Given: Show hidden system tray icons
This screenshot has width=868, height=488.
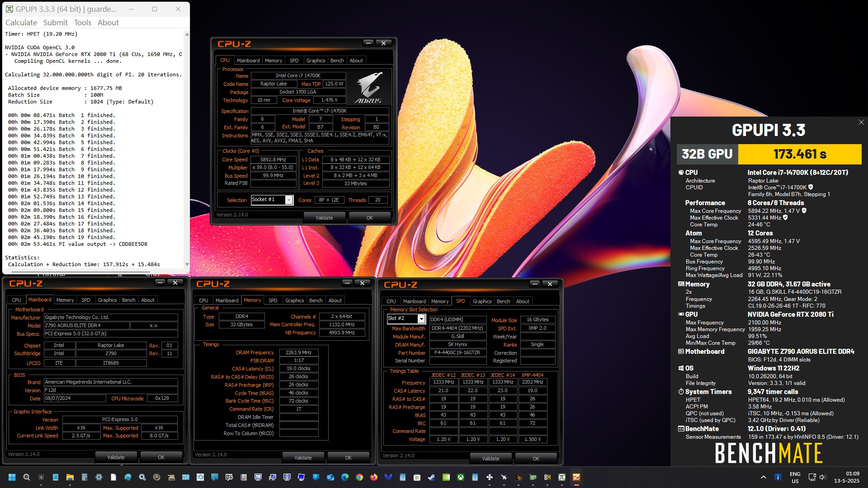Looking at the screenshot, I should pyautogui.click(x=764, y=477).
